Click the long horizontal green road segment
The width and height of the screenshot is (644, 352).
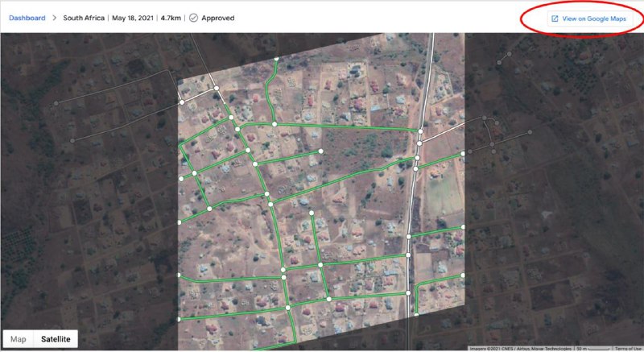(346, 127)
